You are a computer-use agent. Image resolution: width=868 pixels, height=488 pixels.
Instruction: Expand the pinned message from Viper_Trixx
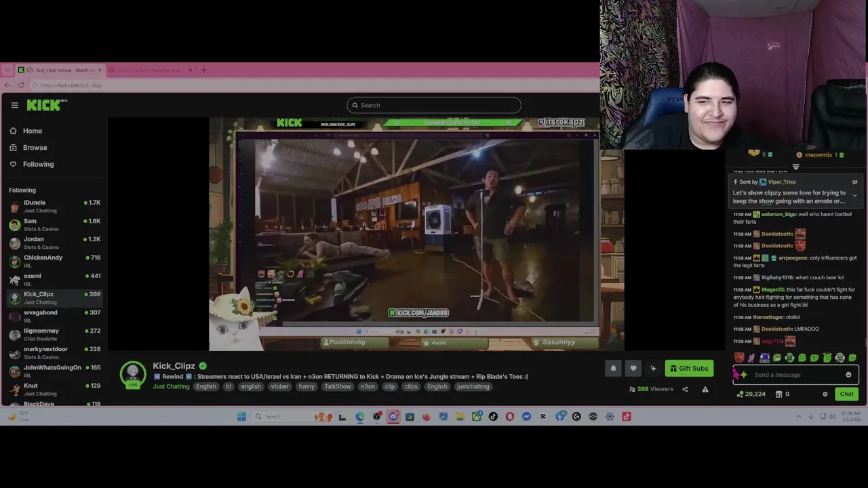854,195
